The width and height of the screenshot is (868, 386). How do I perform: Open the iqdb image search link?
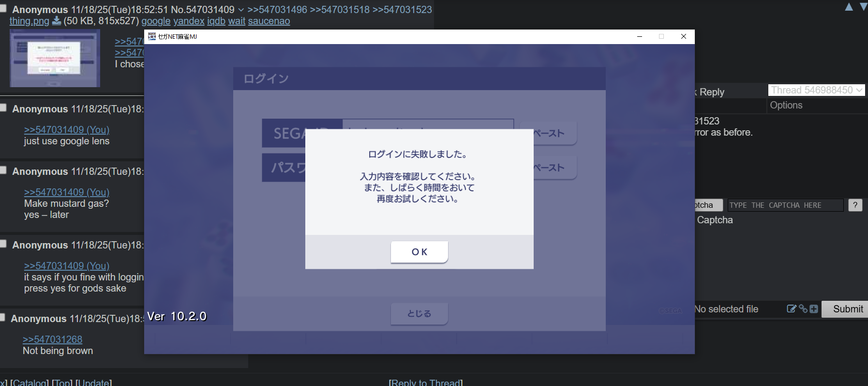click(216, 21)
